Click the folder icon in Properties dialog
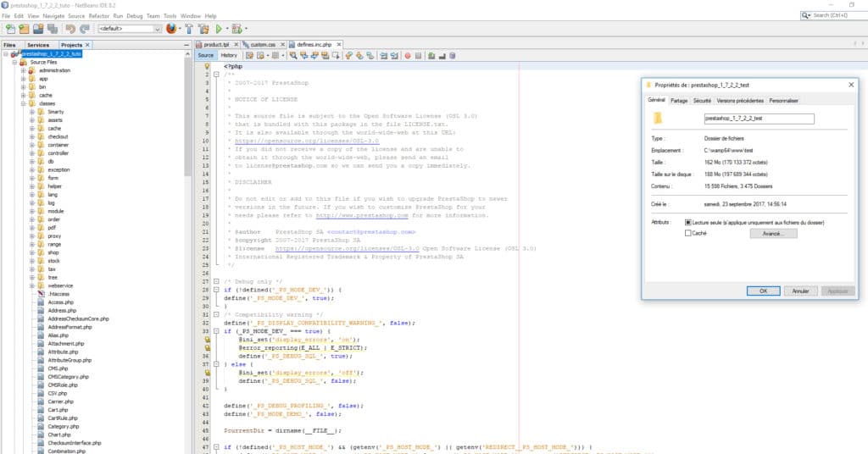This screenshot has height=454, width=868. point(658,118)
